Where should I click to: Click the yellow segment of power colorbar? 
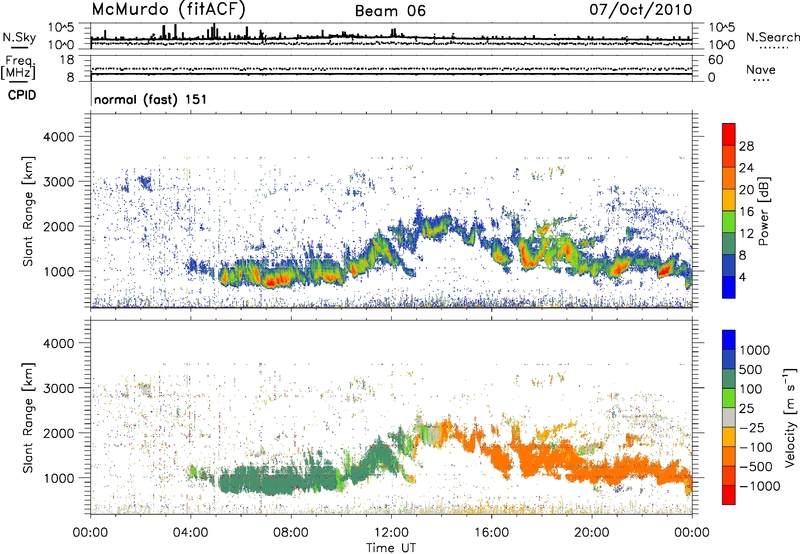pyautogui.click(x=729, y=199)
